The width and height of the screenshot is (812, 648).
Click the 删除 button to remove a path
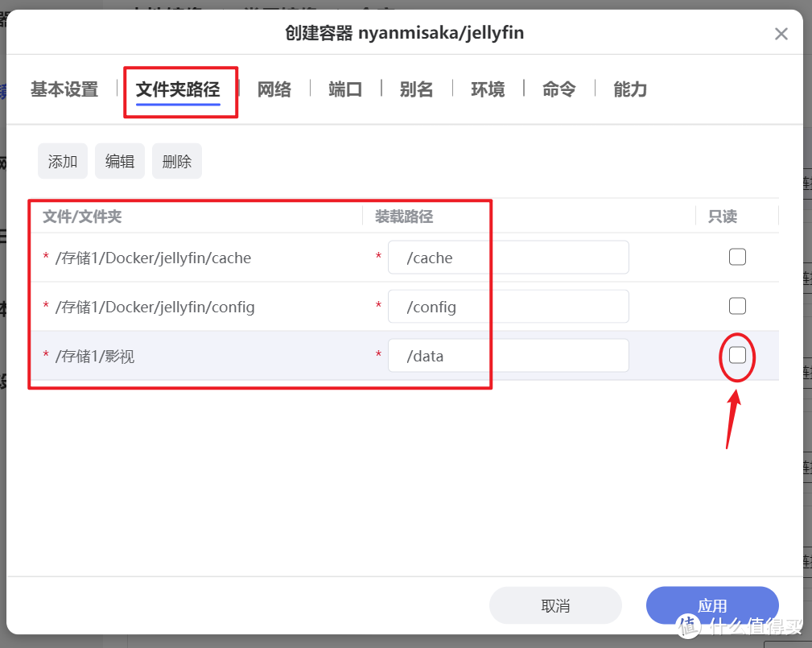pyautogui.click(x=176, y=161)
